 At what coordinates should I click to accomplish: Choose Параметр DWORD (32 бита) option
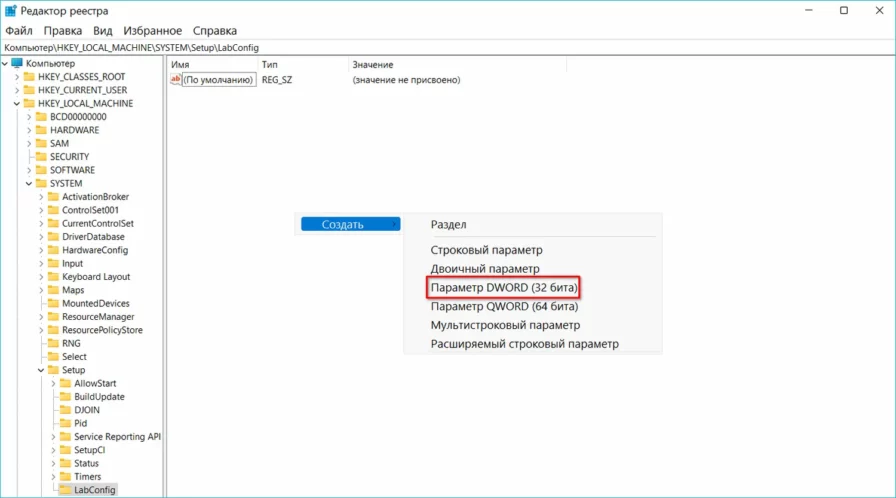(x=504, y=288)
